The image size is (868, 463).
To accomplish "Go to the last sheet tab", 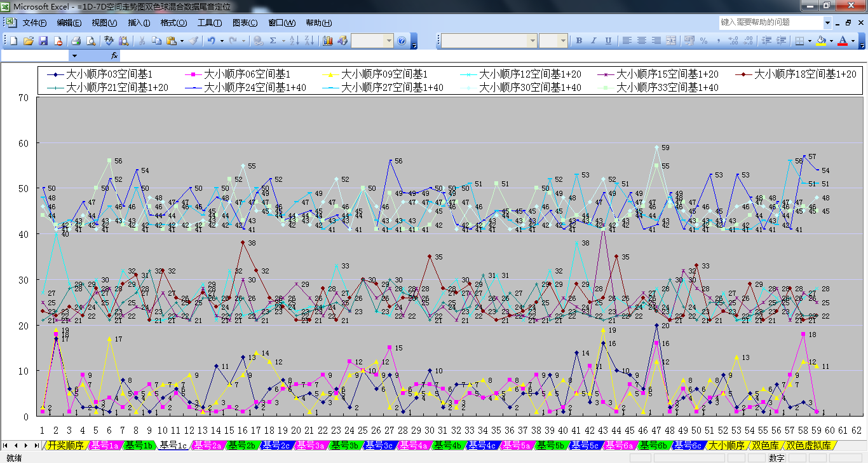I will click(x=36, y=445).
